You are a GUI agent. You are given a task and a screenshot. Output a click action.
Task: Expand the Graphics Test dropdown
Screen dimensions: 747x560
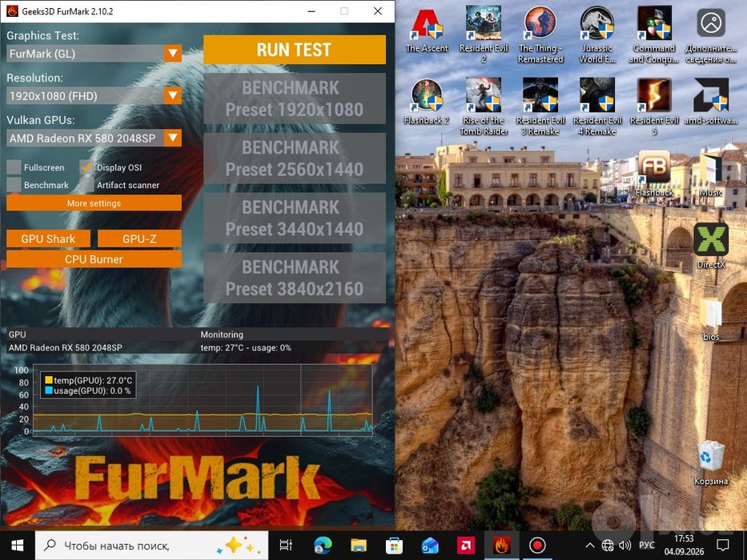(172, 54)
